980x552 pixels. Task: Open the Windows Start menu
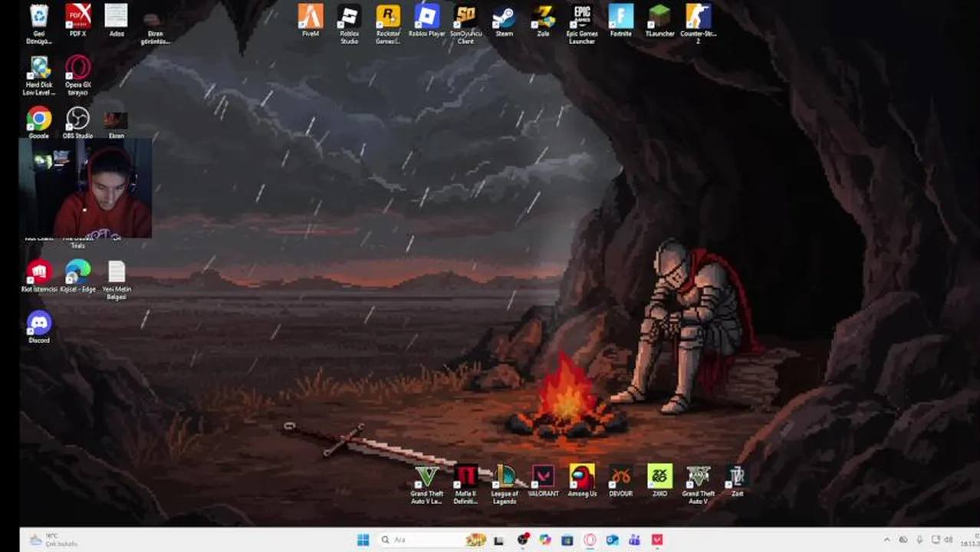point(363,540)
